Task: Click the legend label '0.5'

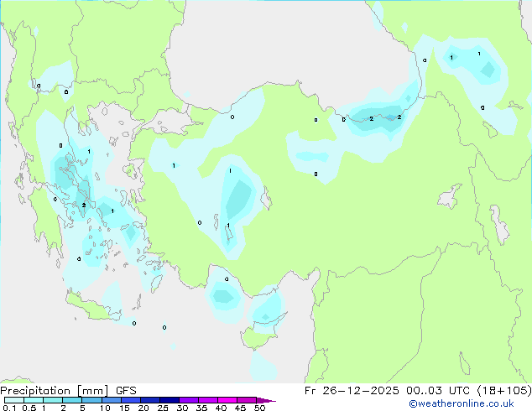Action: pyautogui.click(x=29, y=408)
